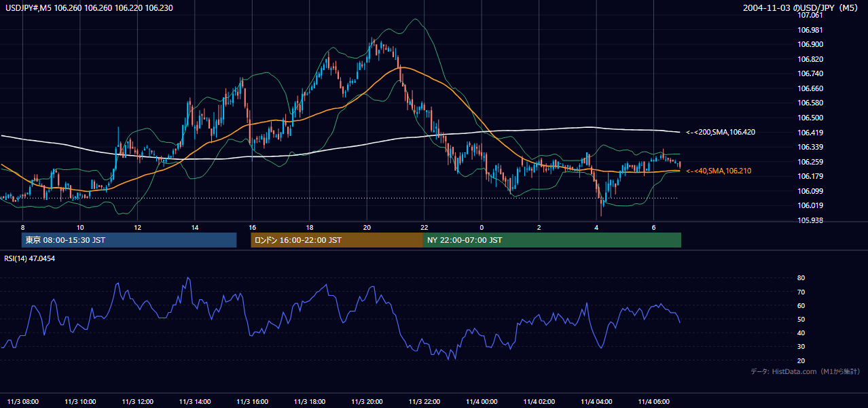Click the RSI 30 level label
The height and width of the screenshot is (408, 868).
801,347
